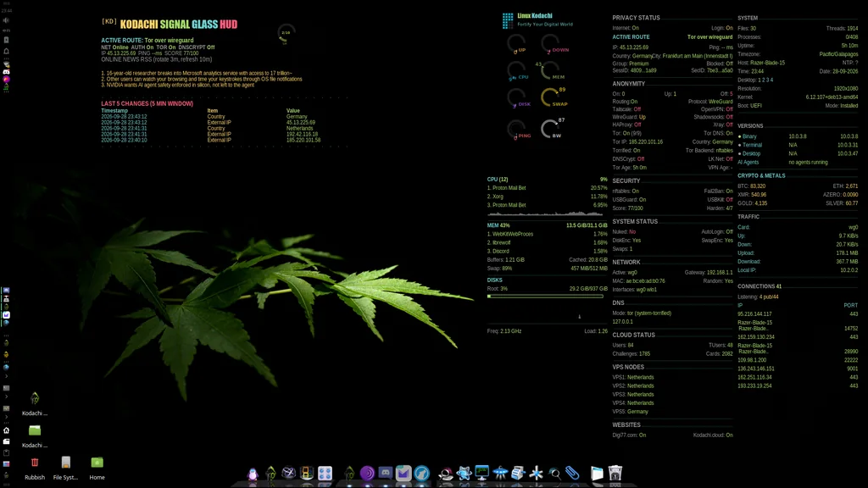868x488 pixels.
Task: Click the Root disk usage bar
Action: 545,296
